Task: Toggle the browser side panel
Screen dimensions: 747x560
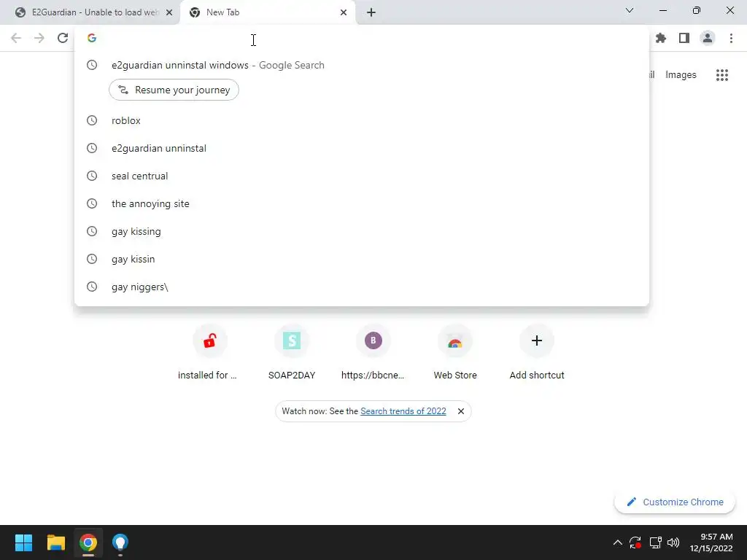Action: pyautogui.click(x=684, y=38)
